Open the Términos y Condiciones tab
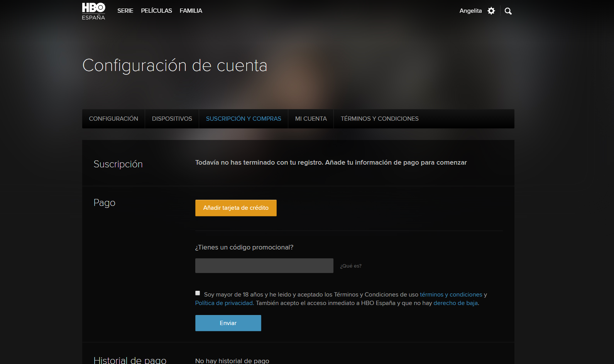614x364 pixels. (x=379, y=119)
